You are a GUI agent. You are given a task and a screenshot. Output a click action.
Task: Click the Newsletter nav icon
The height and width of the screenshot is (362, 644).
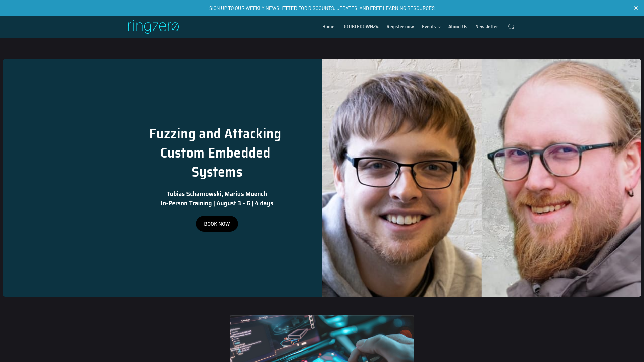pyautogui.click(x=487, y=27)
